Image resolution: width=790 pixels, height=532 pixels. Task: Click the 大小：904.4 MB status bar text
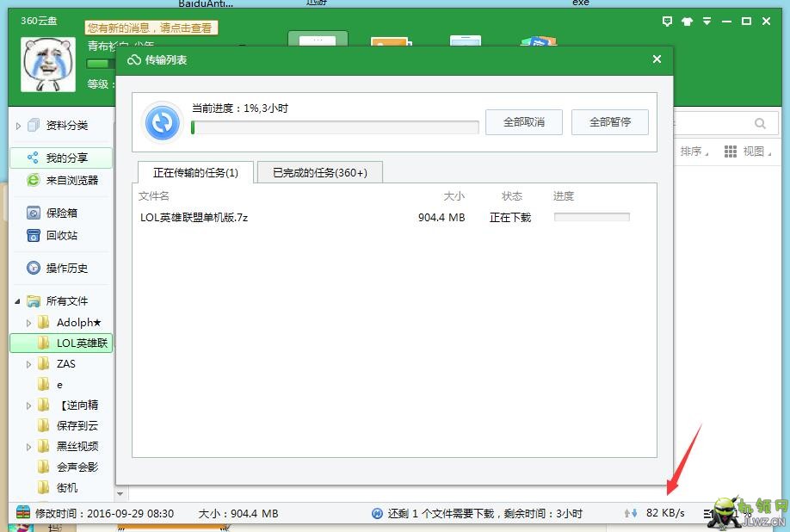click(238, 513)
